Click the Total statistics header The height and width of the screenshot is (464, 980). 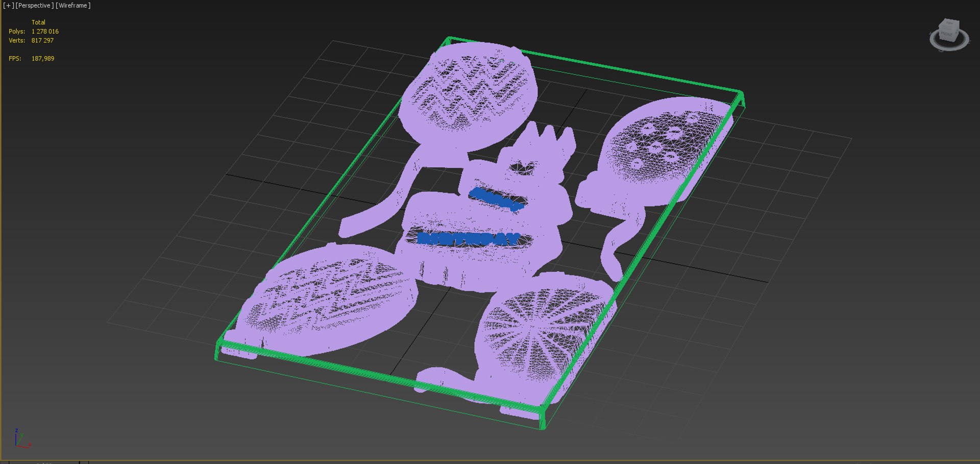(x=38, y=22)
